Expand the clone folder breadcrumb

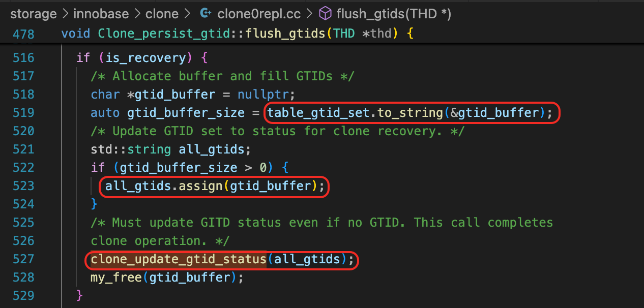(163, 14)
